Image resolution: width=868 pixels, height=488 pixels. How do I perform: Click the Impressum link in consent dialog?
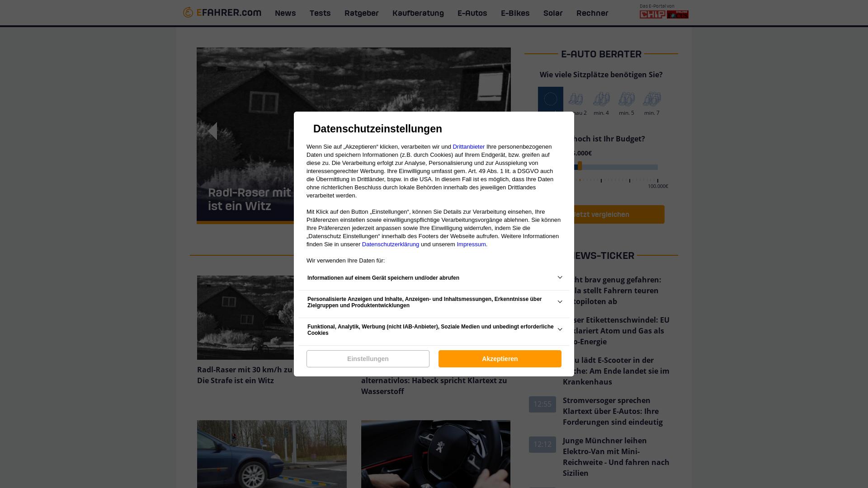[x=472, y=244]
